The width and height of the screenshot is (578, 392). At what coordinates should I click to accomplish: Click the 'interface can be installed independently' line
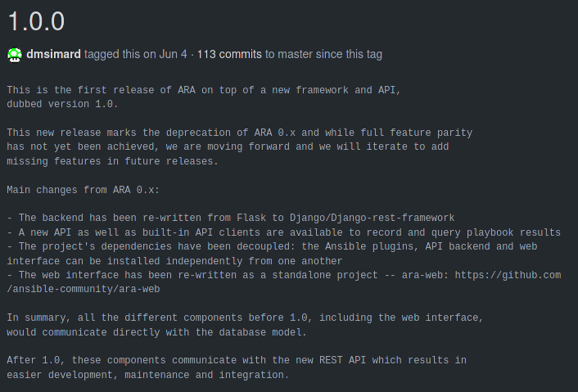point(174,261)
